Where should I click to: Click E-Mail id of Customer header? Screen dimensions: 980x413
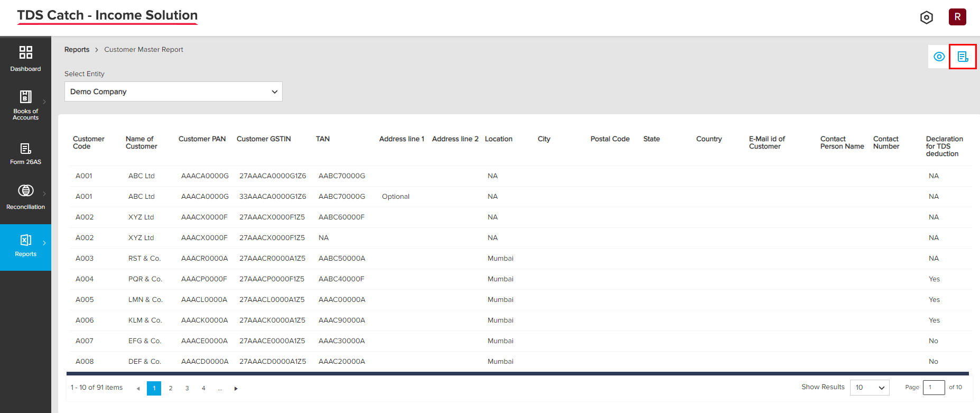pyautogui.click(x=767, y=143)
